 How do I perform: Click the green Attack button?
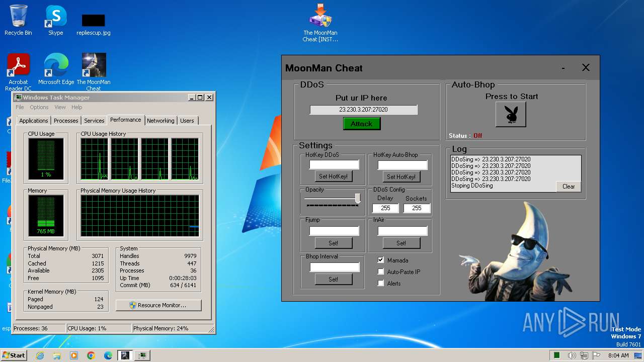click(x=362, y=124)
